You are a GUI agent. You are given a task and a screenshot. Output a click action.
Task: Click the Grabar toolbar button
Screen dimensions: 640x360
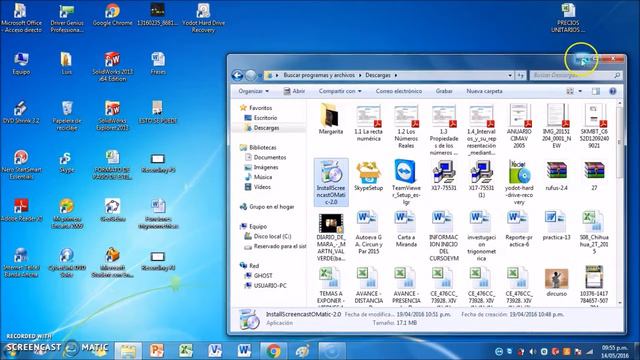[444, 91]
